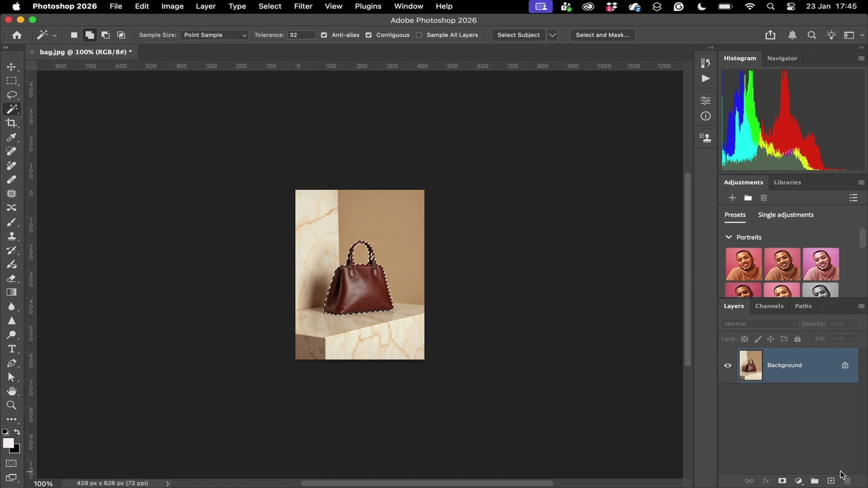Enable Sample All Layers
Image resolution: width=868 pixels, height=488 pixels.
coord(420,35)
